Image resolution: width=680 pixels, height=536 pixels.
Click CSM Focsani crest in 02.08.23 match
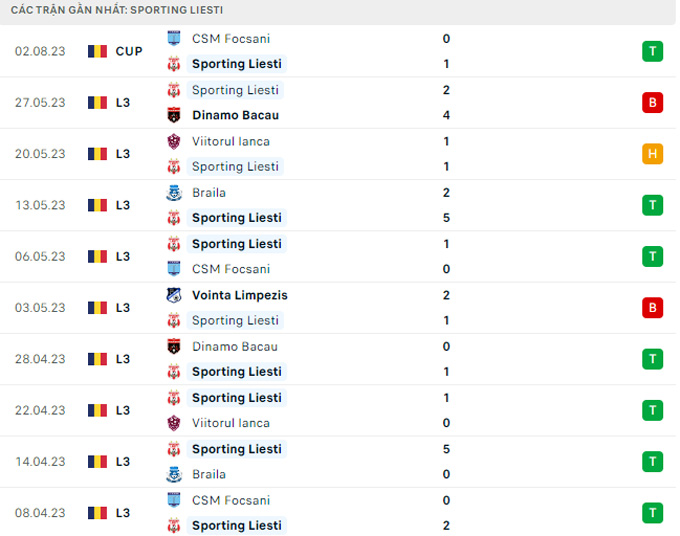pyautogui.click(x=174, y=38)
